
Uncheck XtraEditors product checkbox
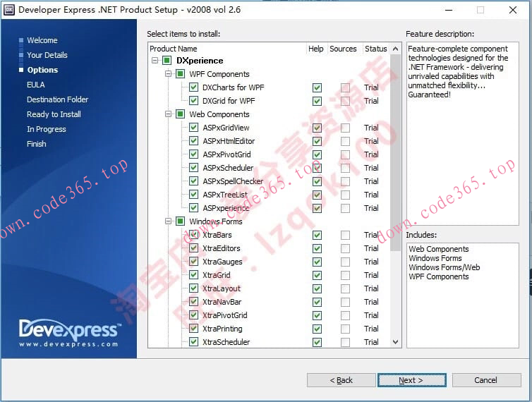tap(193, 248)
